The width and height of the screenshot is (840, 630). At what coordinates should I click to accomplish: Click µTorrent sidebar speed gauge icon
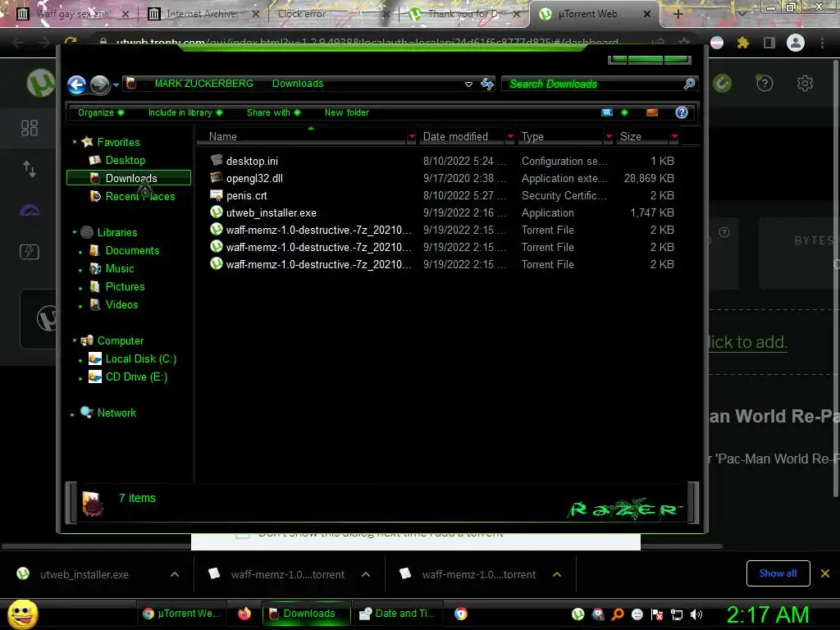pos(29,211)
